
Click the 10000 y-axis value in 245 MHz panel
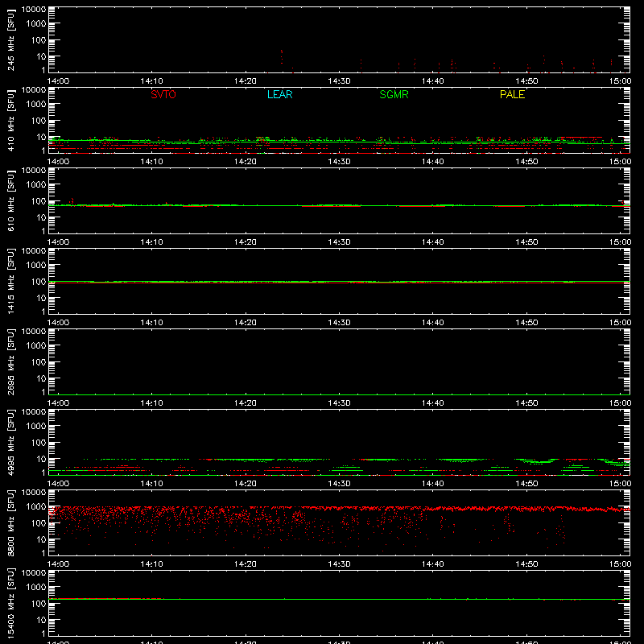34,10
